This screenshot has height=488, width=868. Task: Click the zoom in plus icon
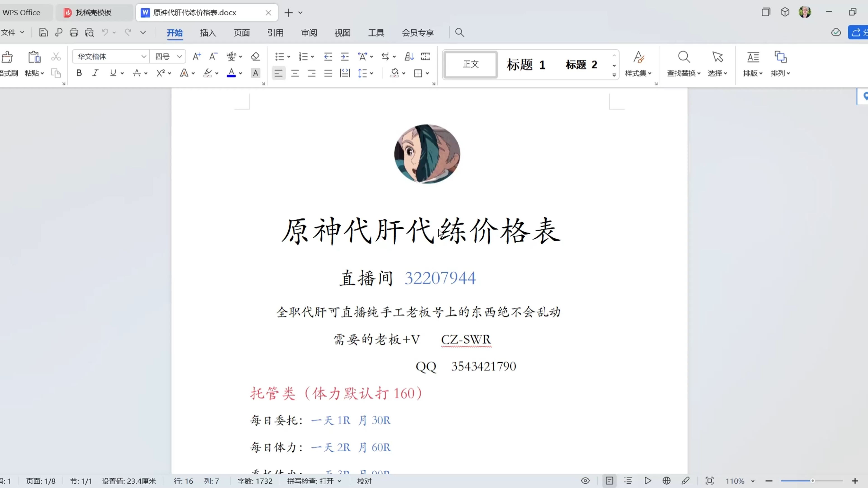tap(855, 481)
